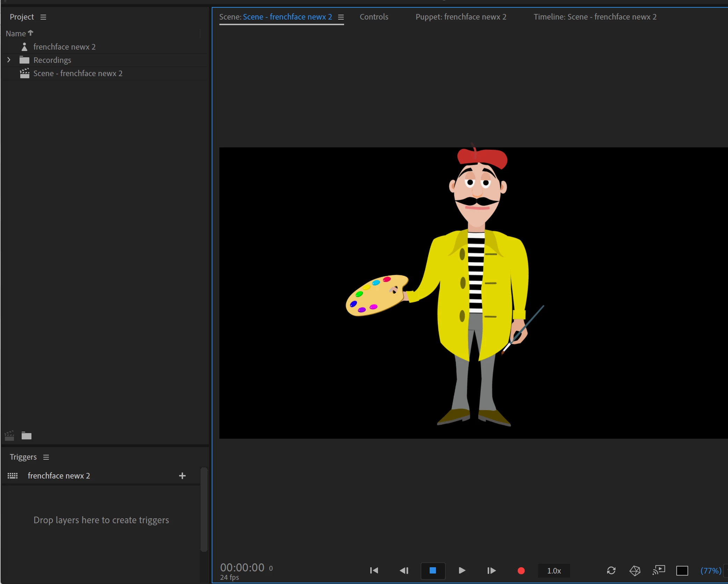The image size is (728, 584).
Task: Step back one frame
Action: tap(404, 570)
